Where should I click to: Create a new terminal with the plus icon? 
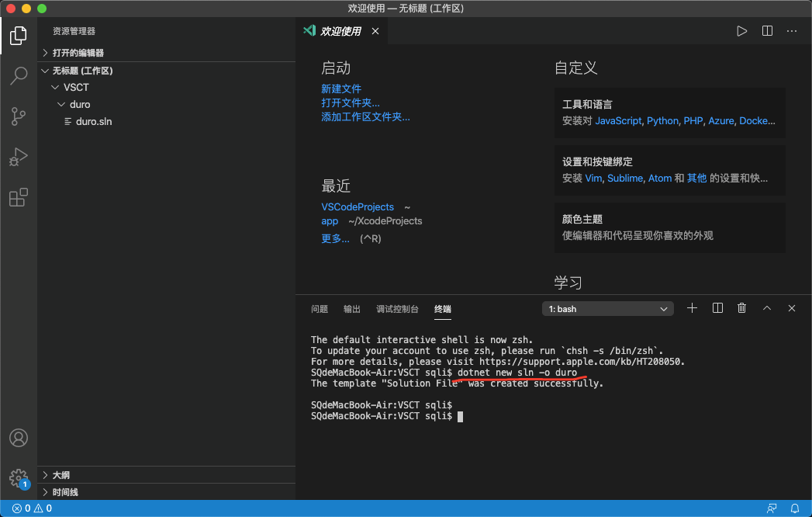point(692,308)
